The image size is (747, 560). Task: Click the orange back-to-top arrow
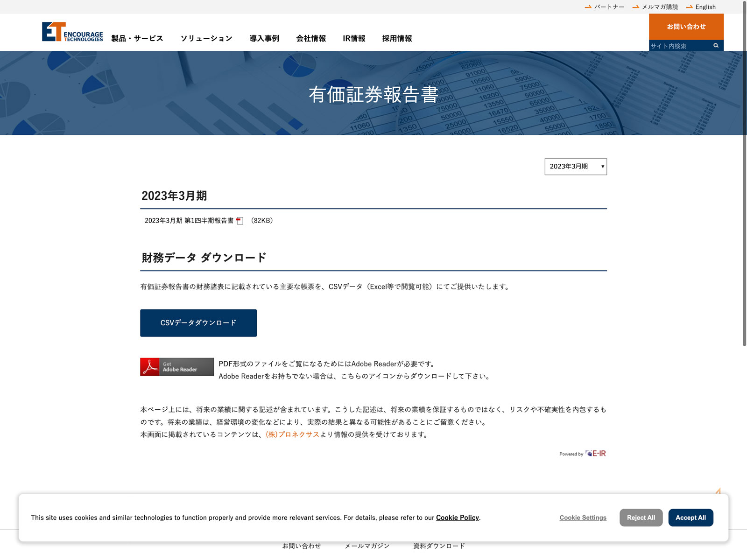point(718,491)
